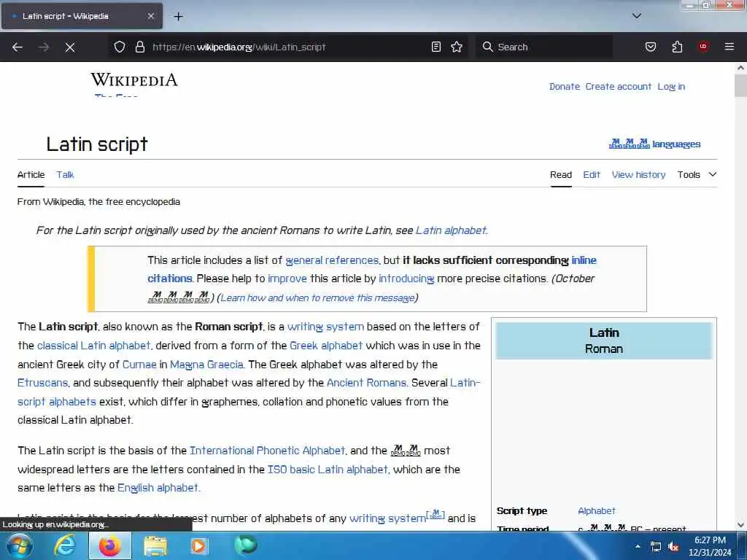747x560 pixels.
Task: Open the network tray icon
Action: click(x=656, y=547)
